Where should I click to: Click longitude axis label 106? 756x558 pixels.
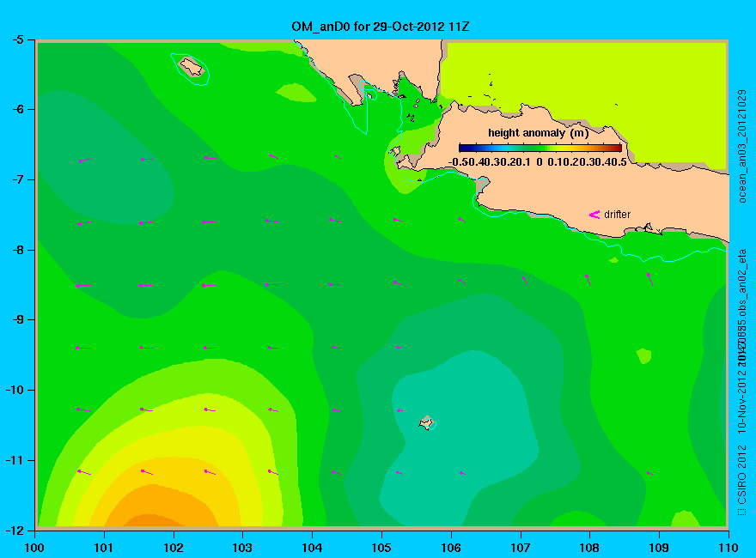coord(451,548)
